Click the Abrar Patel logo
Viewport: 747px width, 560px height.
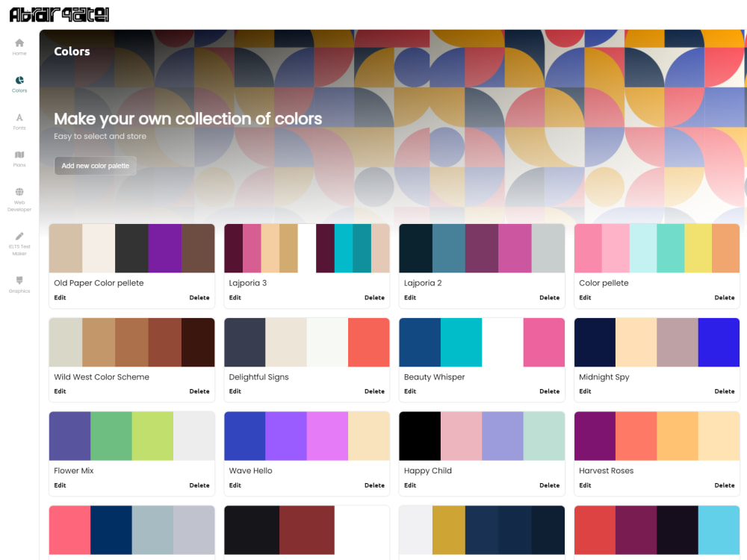pyautogui.click(x=59, y=15)
